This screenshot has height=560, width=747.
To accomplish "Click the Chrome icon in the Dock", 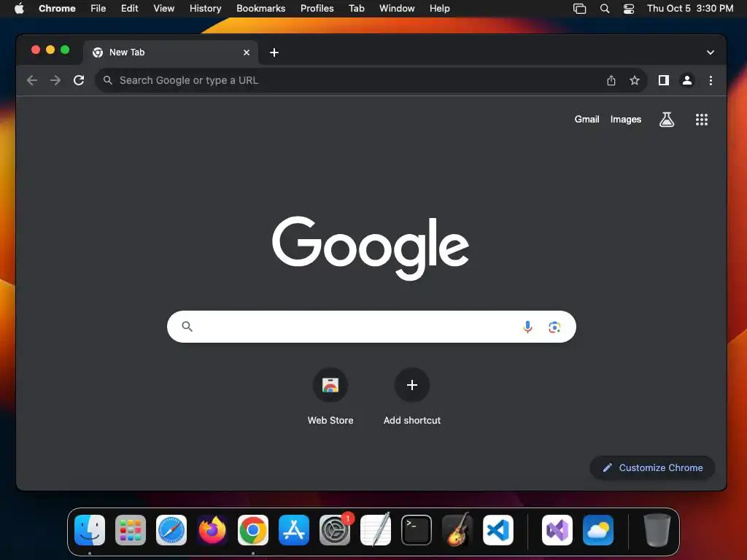I will (x=253, y=530).
